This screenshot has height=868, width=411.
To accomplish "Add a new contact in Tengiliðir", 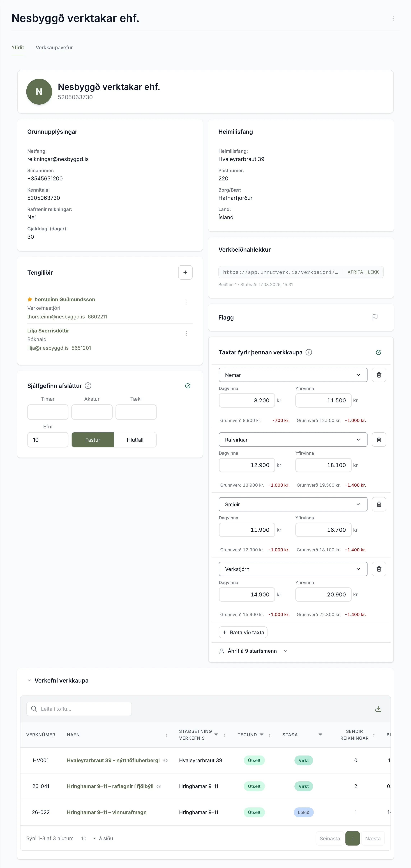I will point(185,272).
